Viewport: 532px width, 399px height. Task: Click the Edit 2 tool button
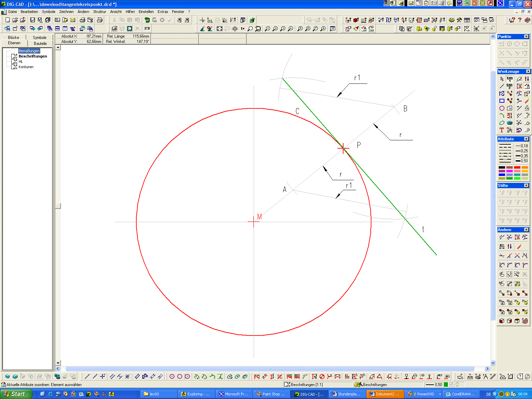pyautogui.click(x=509, y=86)
